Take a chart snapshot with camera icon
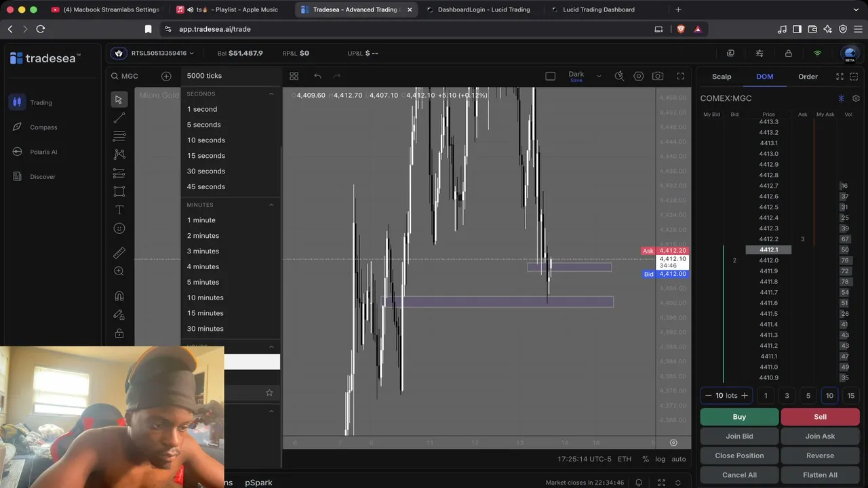Screen dimensions: 868x488 [658, 76]
